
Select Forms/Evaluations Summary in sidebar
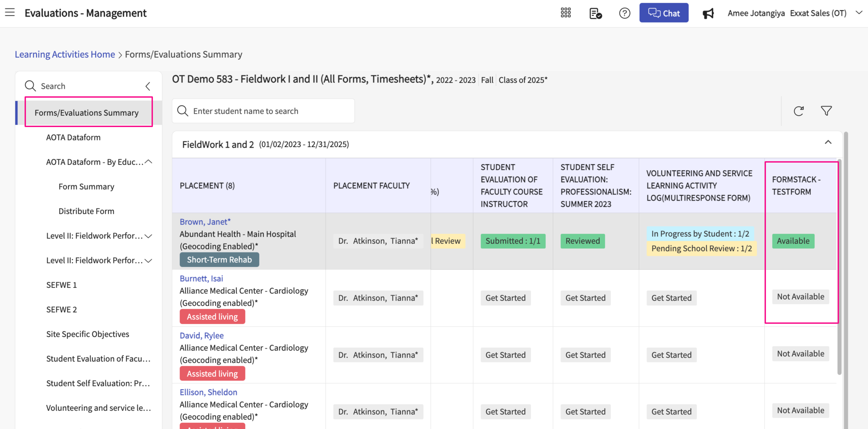point(87,113)
